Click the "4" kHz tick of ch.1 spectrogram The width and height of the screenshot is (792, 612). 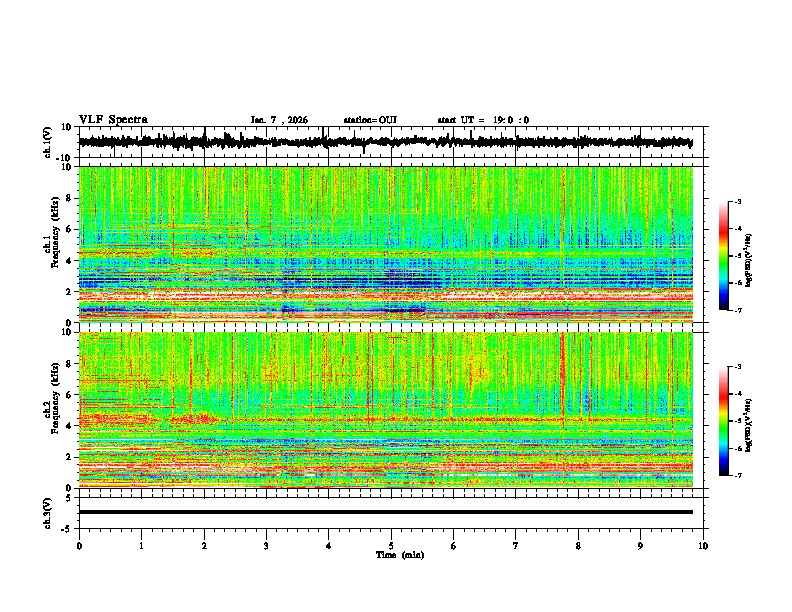pyautogui.click(x=69, y=261)
